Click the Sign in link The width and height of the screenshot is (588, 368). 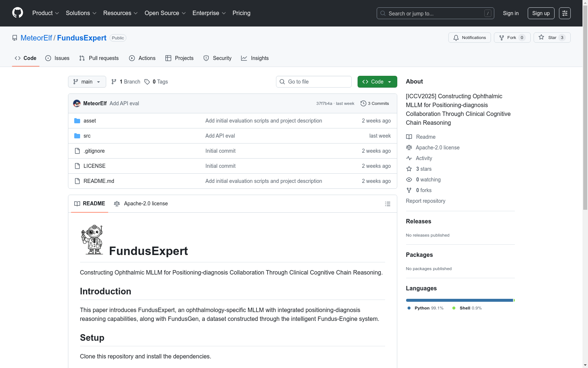coord(511,13)
